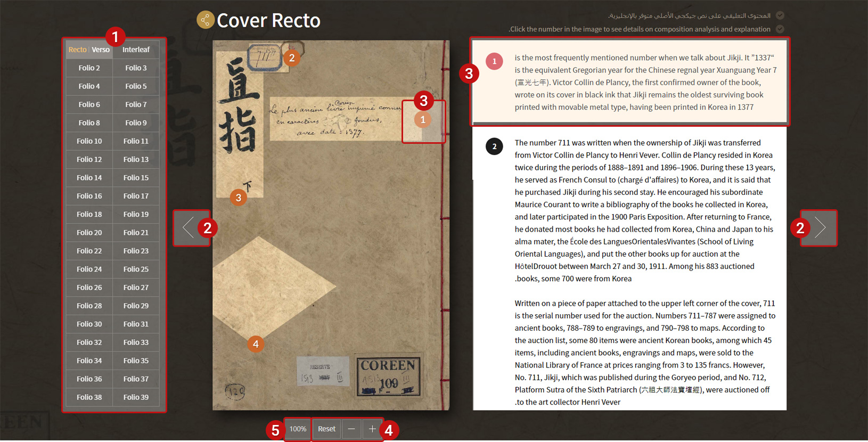This screenshot has width=868, height=442.
Task: View Folio 37
Action: pos(136,379)
